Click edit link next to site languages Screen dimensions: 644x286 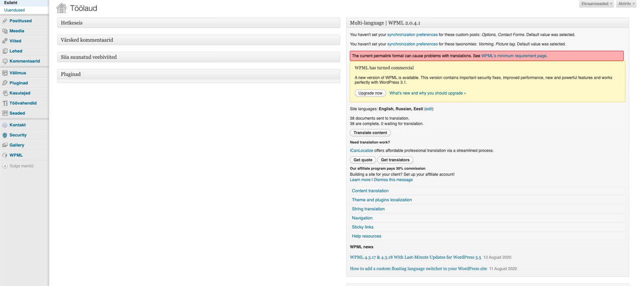click(429, 109)
